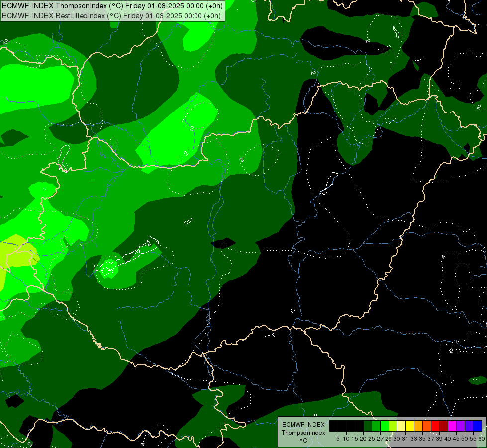Click the BestLiftedIndex title line in header

click(111, 16)
